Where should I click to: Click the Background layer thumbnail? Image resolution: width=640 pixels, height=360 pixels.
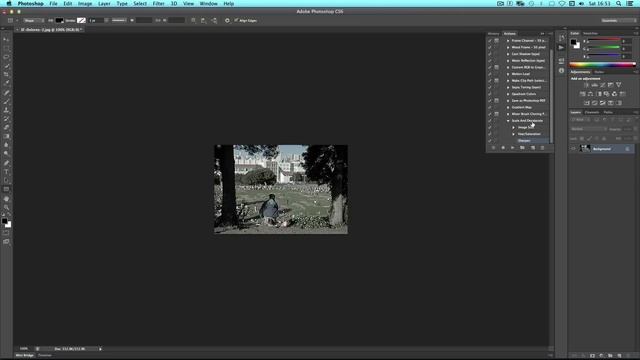585,149
